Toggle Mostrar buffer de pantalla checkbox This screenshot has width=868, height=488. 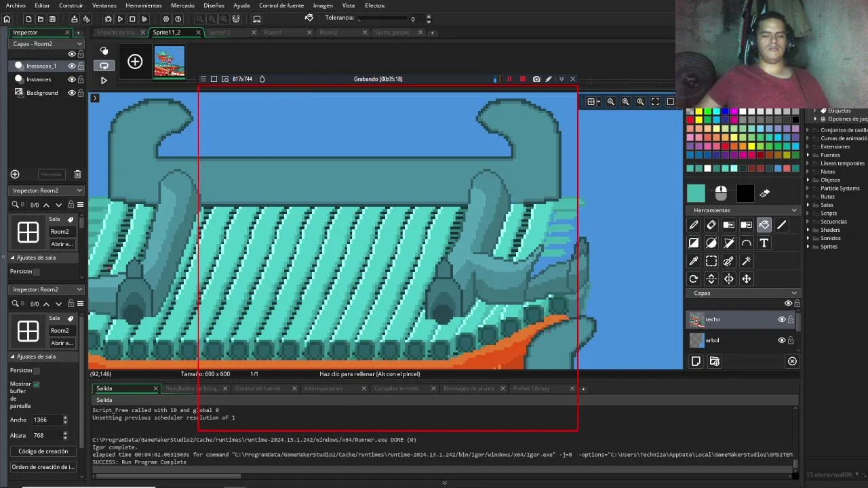pos(36,384)
